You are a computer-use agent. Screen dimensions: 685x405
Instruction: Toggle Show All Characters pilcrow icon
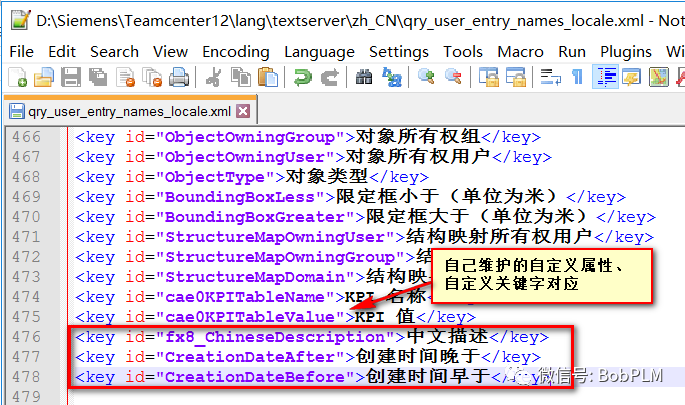click(577, 77)
